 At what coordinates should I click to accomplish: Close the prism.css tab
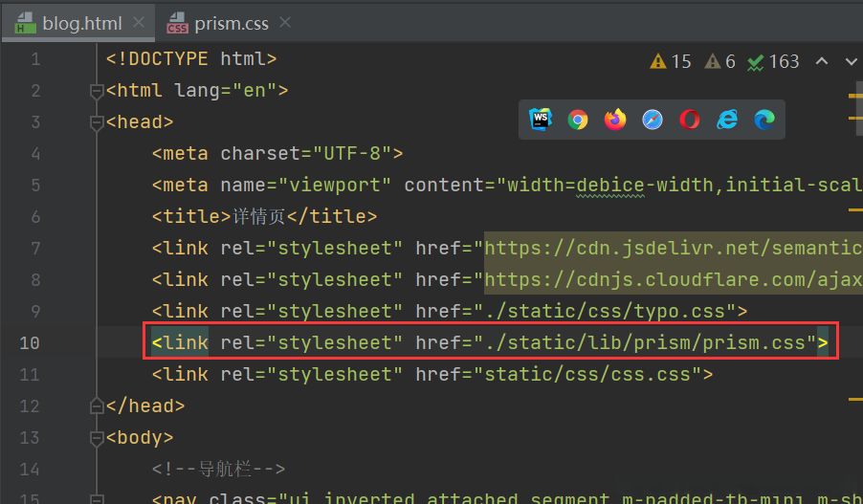(x=286, y=24)
